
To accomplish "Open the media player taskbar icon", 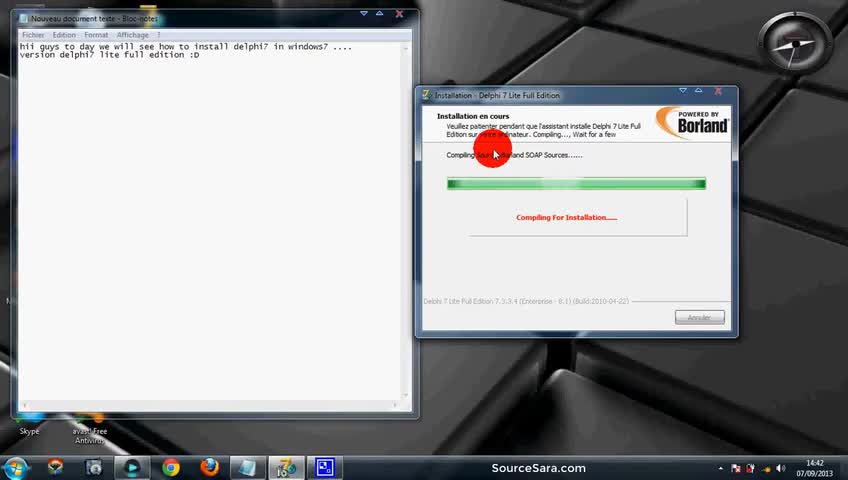I will (x=131, y=468).
